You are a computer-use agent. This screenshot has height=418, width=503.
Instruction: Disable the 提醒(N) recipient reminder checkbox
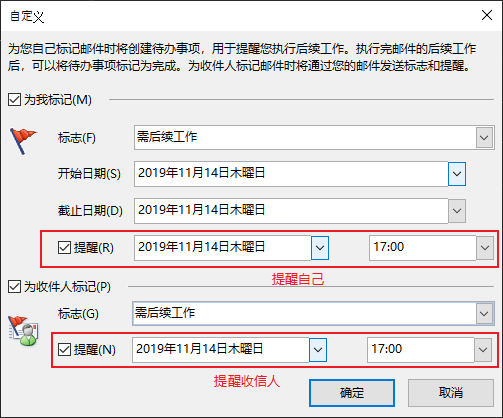coord(64,350)
